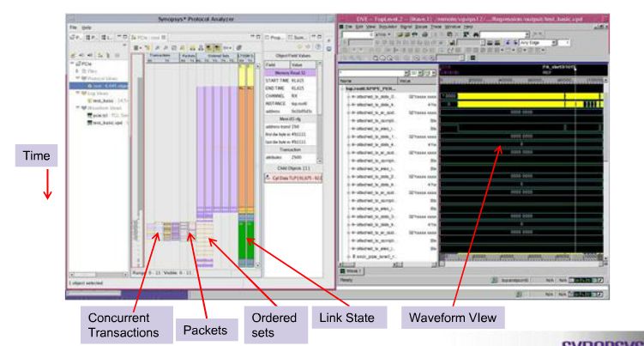Click the orange link state bar
Image resolution: width=644 pixels, height=346 pixels.
[246, 149]
